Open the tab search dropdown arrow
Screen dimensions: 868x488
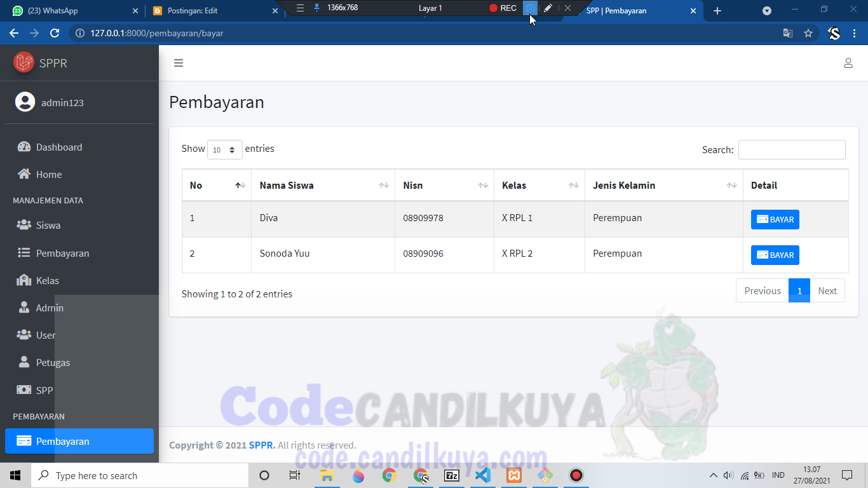(767, 11)
